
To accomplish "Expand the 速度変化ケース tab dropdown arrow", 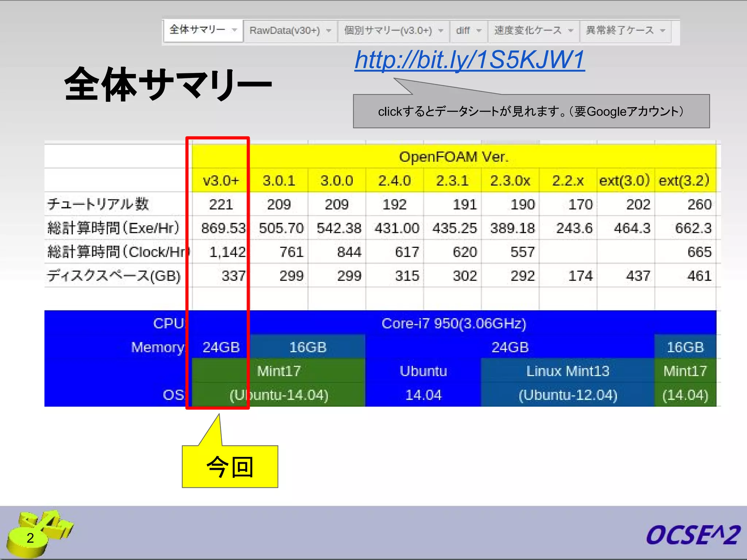I will click(571, 31).
